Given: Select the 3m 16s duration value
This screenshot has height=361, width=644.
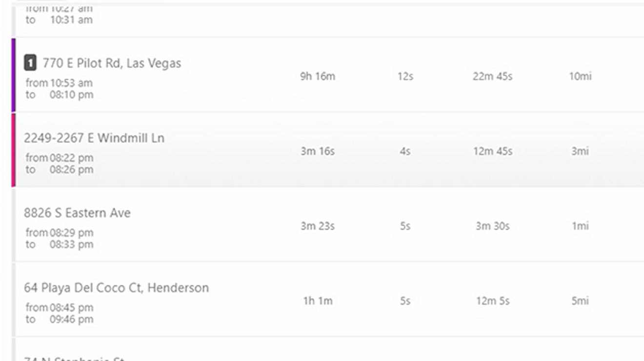Looking at the screenshot, I should (x=317, y=151).
